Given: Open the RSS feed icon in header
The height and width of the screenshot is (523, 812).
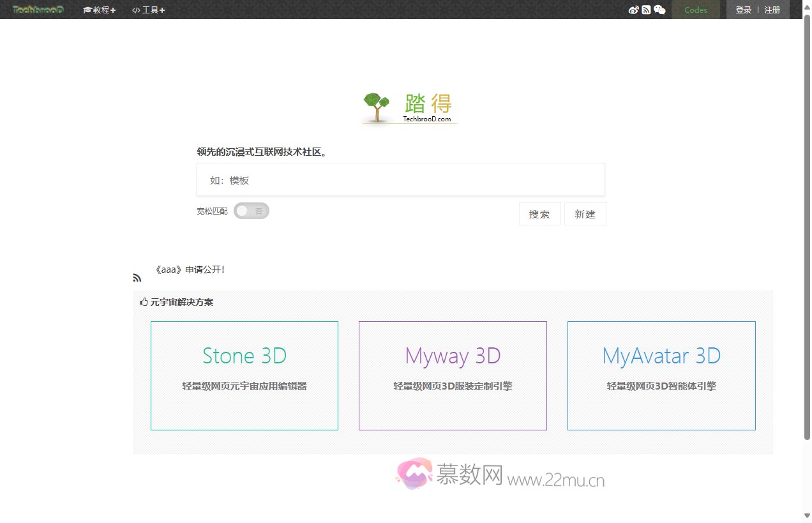Looking at the screenshot, I should coord(646,10).
